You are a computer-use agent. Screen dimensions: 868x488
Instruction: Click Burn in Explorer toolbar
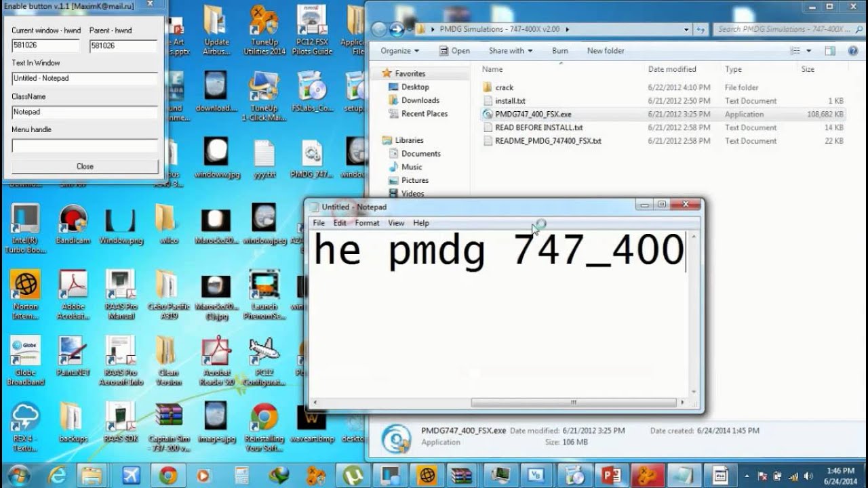(x=560, y=51)
